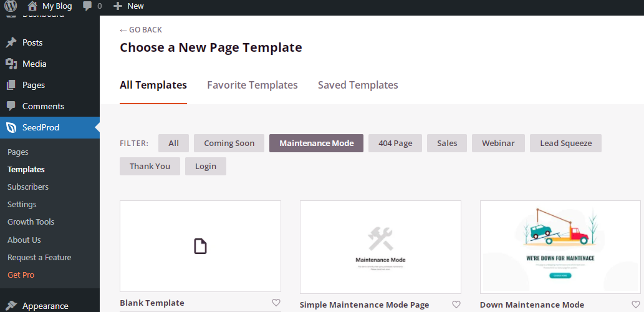
Task: Click the WordPress logo icon
Action: [x=11, y=6]
